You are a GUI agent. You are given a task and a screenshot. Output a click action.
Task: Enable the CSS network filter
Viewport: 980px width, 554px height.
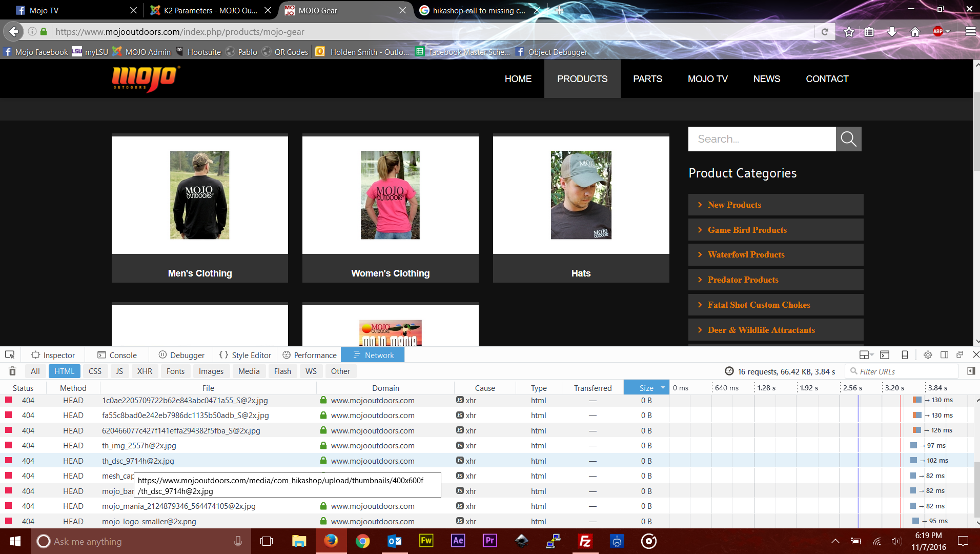(95, 371)
